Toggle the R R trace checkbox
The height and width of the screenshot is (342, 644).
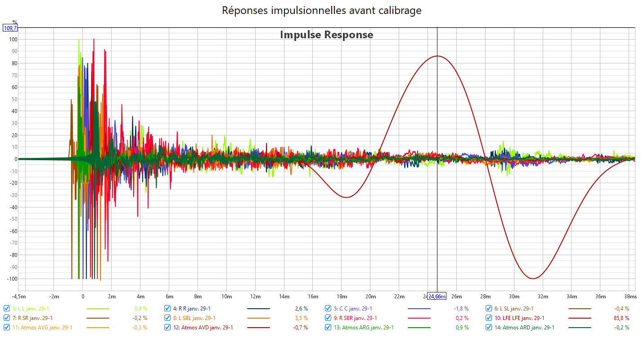coord(168,309)
